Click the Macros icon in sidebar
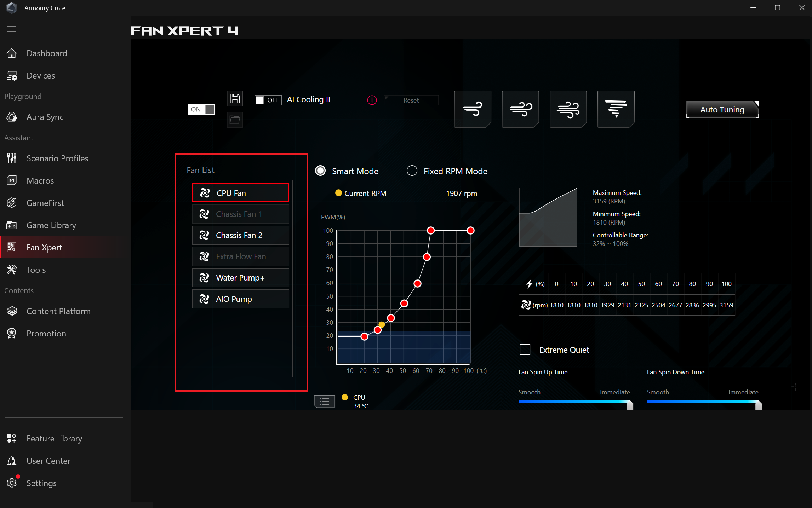Viewport: 812px width, 508px height. (x=12, y=180)
